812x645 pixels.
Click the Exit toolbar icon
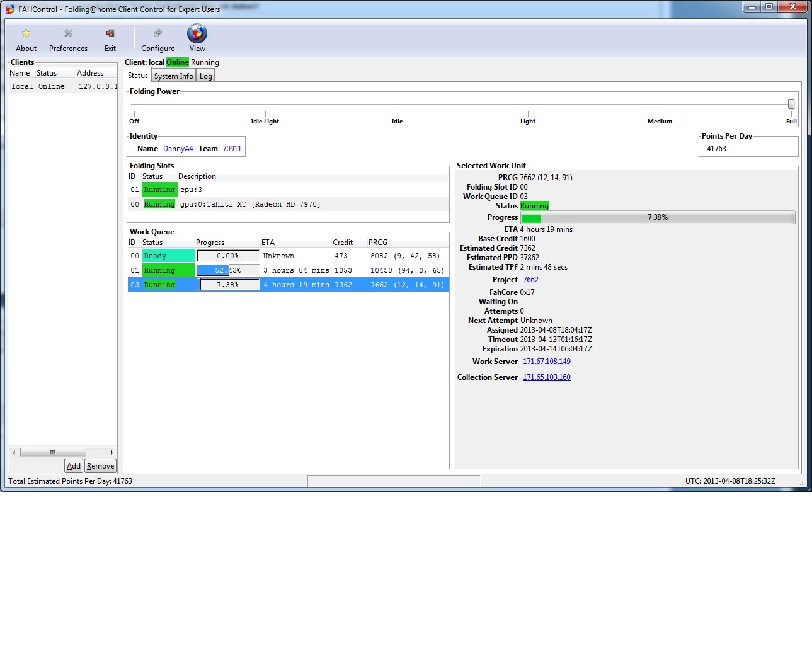(x=110, y=40)
